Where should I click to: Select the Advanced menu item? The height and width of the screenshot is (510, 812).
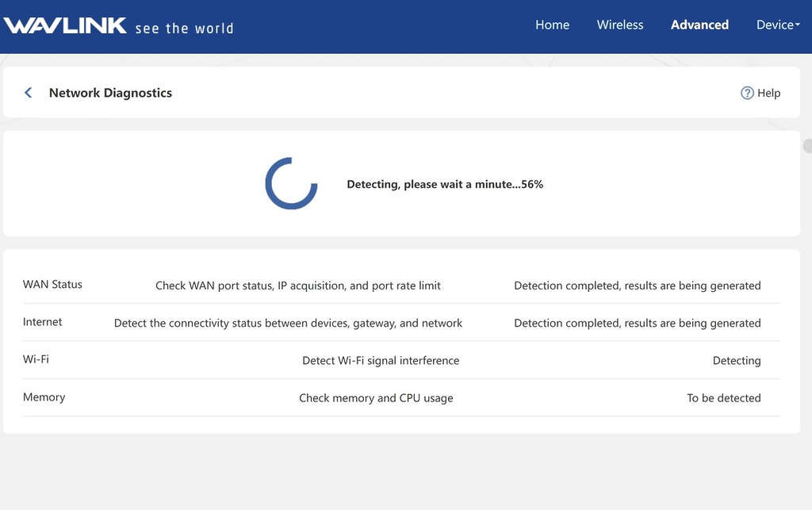699,25
